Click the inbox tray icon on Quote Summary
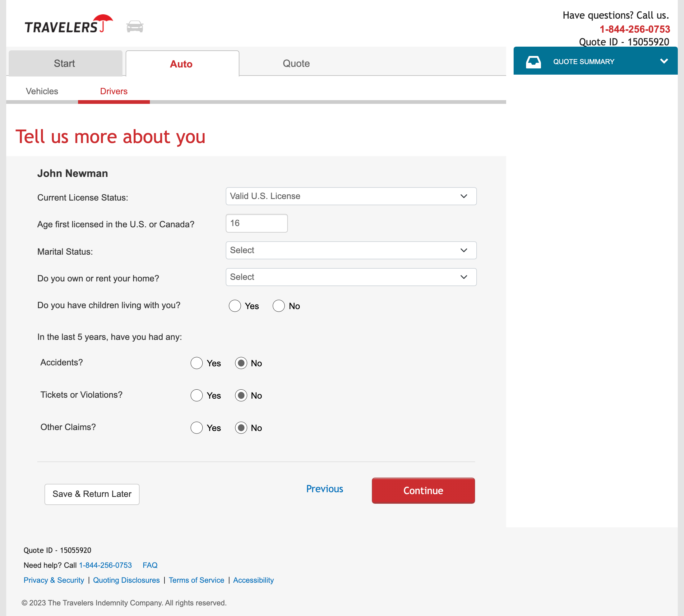Viewport: 684px width, 616px height. coord(534,61)
